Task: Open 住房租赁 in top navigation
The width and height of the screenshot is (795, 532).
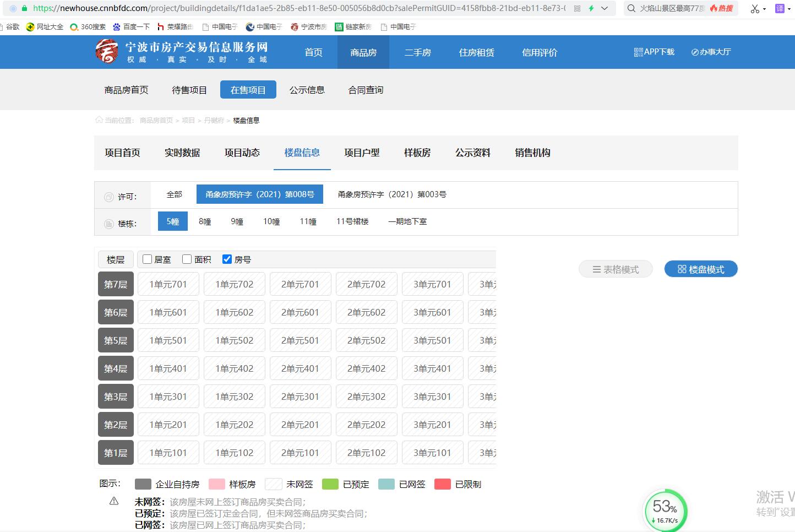Action: pos(477,52)
